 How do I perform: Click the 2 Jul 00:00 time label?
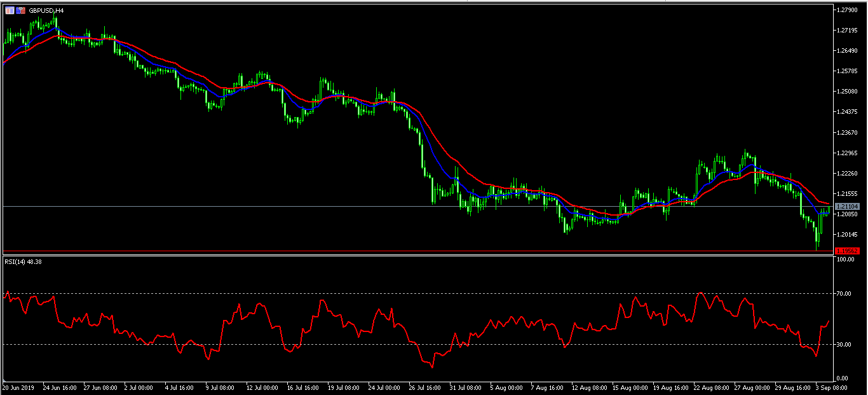[139, 387]
